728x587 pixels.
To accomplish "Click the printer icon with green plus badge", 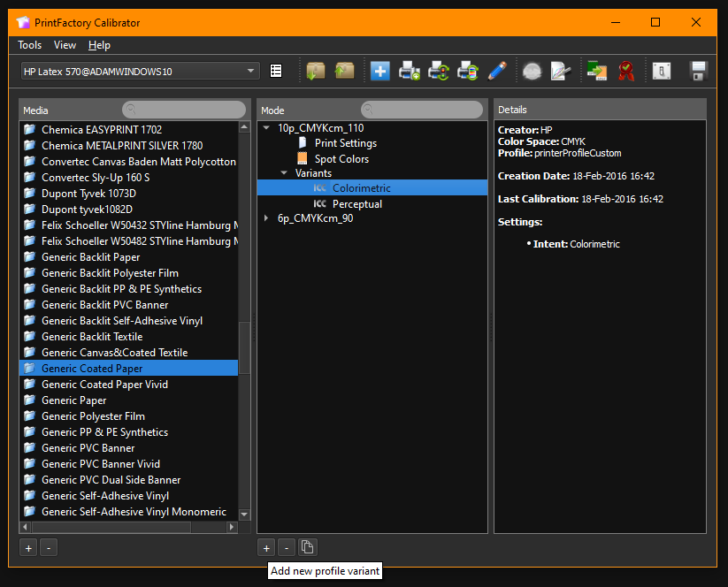I will [409, 71].
